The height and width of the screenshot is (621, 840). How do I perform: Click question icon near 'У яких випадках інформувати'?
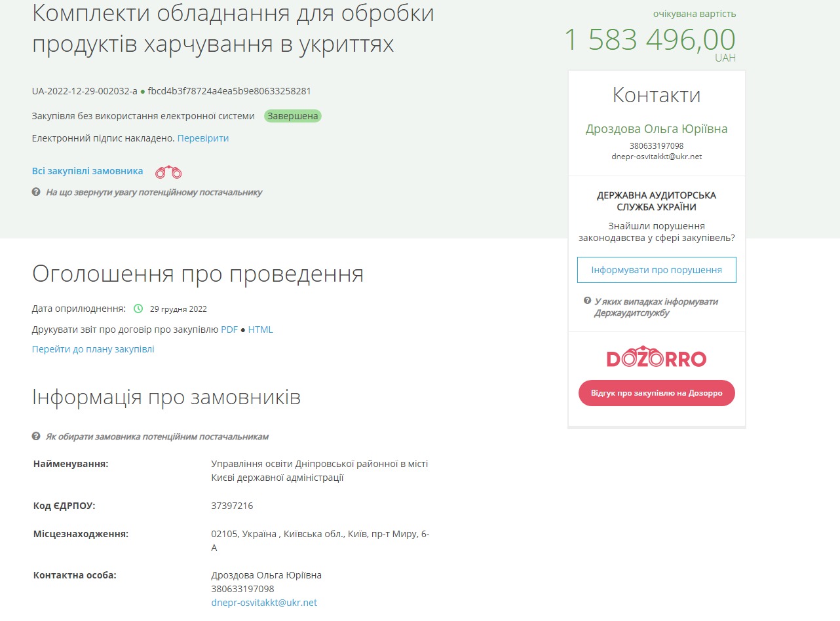click(588, 301)
